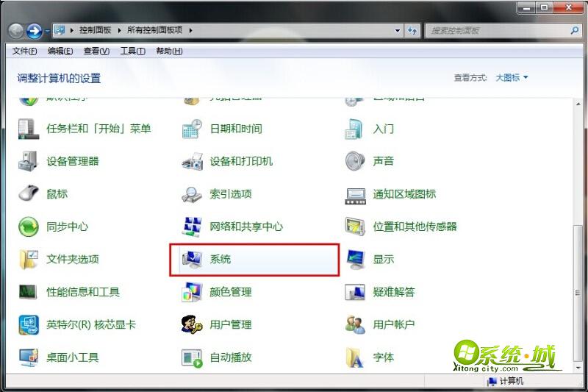
Task: Open the 文件(F) menu
Action: (x=25, y=51)
